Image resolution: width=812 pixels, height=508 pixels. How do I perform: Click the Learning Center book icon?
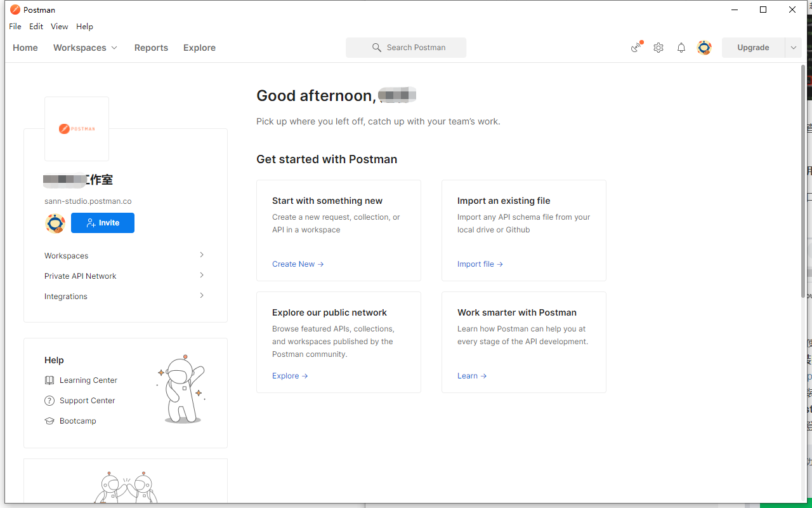coord(49,380)
